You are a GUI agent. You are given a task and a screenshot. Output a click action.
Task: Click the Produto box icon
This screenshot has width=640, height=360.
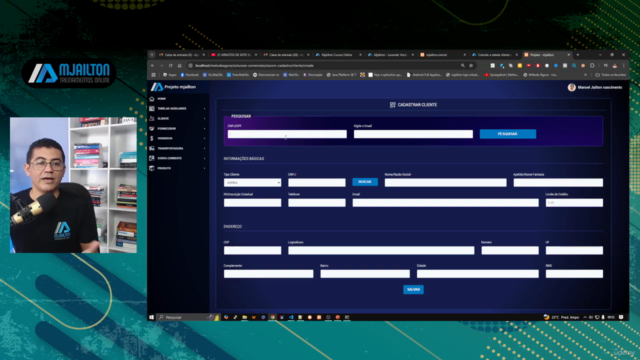click(152, 168)
